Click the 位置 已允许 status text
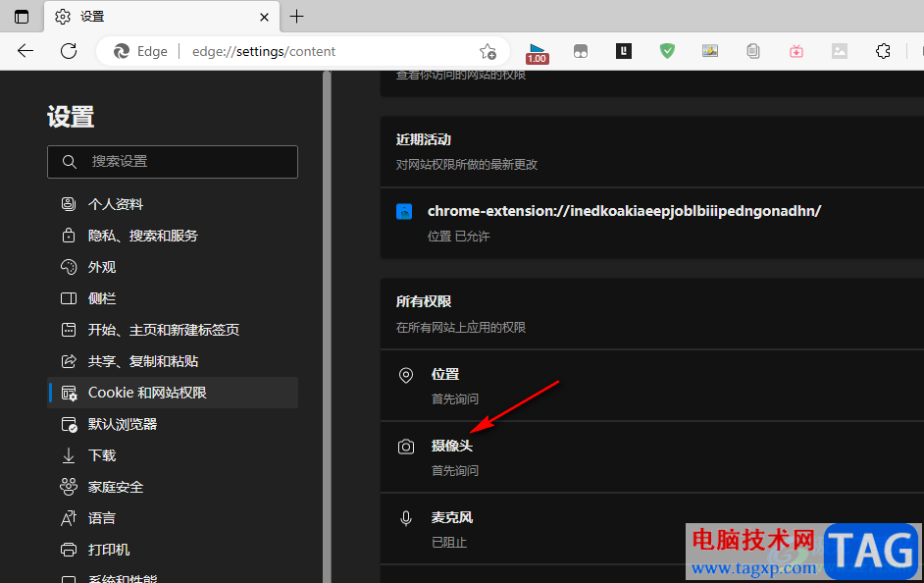 [x=458, y=237]
